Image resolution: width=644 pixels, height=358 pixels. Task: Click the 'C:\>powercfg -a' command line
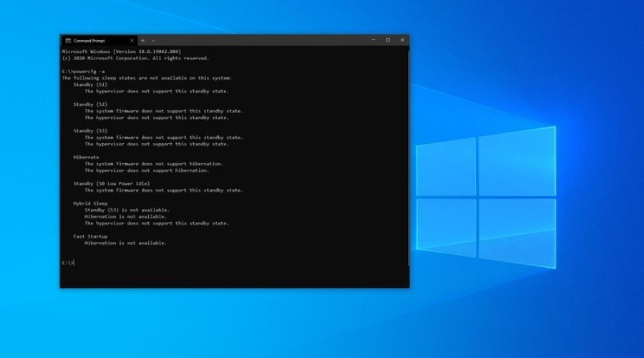[x=84, y=71]
